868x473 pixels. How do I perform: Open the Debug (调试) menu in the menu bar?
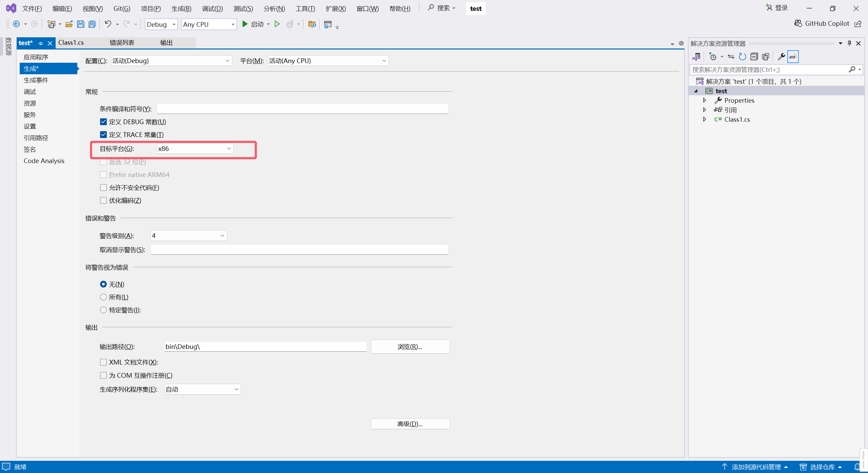(x=212, y=8)
